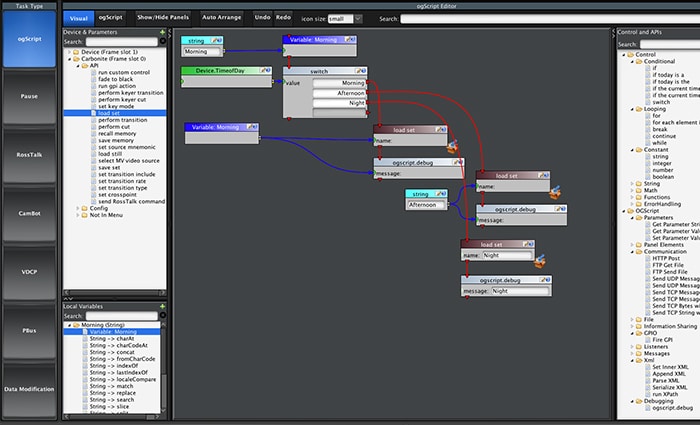This screenshot has height=425, width=700.
Task: Switch to the Visual tab
Action: (79, 18)
